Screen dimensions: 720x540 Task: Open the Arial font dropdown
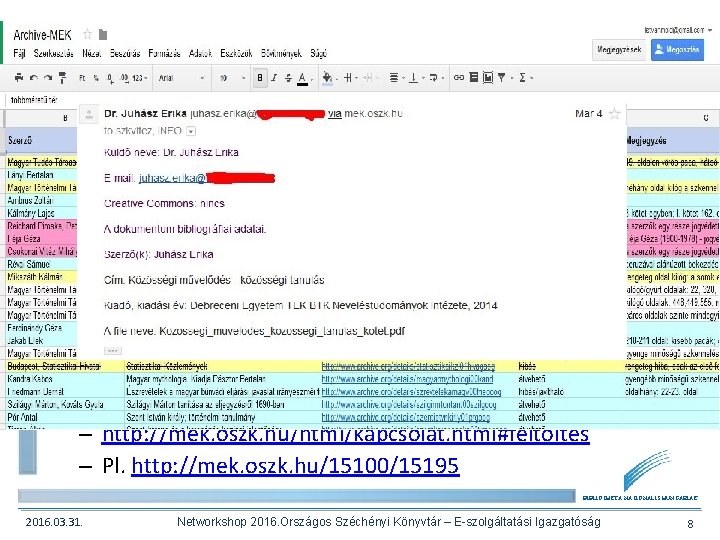click(180, 78)
